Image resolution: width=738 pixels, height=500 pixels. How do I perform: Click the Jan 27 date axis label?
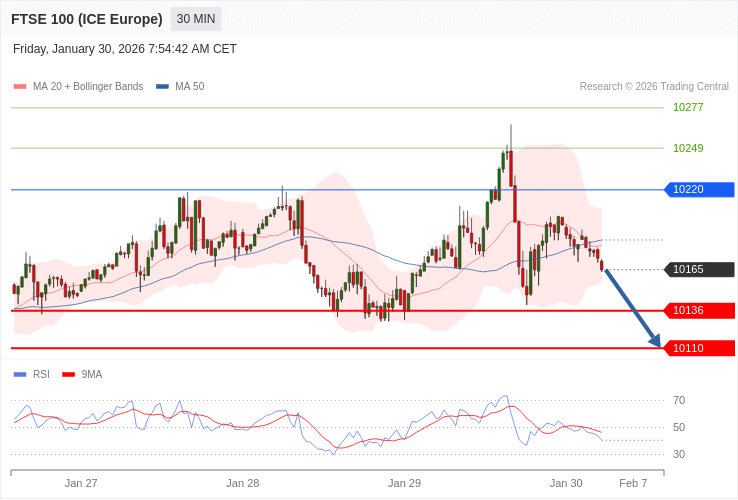click(x=81, y=484)
